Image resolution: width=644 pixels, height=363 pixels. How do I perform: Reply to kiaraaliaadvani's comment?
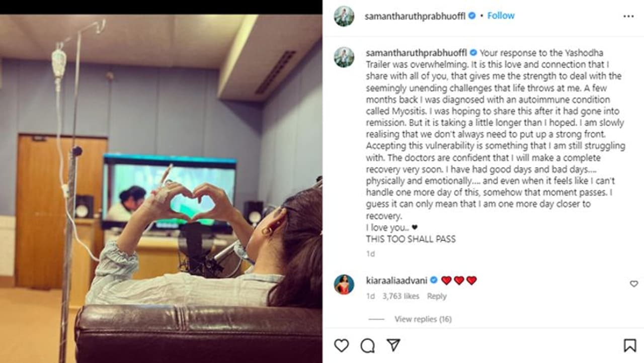437,296
